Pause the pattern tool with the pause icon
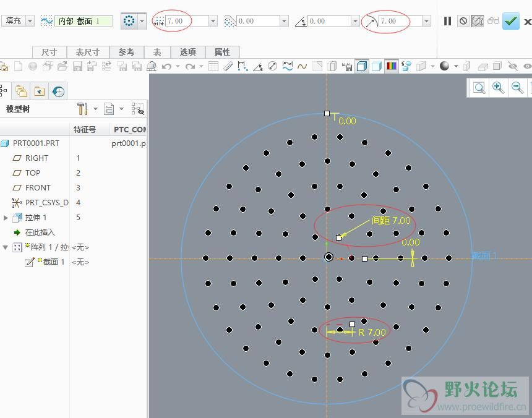532x418 pixels. (x=447, y=21)
